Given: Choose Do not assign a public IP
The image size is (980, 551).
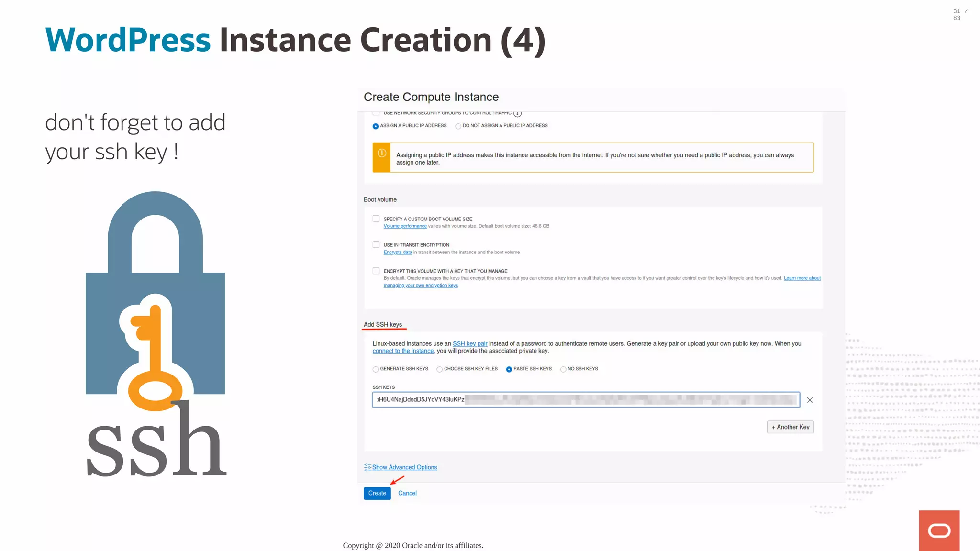Looking at the screenshot, I should 458,126.
